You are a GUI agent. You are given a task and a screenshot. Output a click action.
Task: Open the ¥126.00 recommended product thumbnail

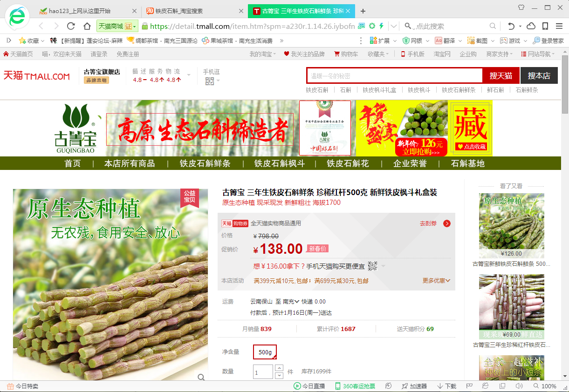pyautogui.click(x=511, y=225)
